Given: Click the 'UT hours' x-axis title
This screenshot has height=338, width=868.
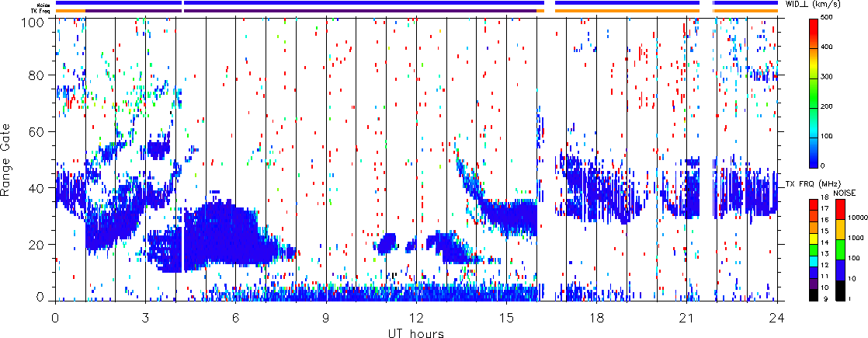Looking at the screenshot, I should click(415, 333).
